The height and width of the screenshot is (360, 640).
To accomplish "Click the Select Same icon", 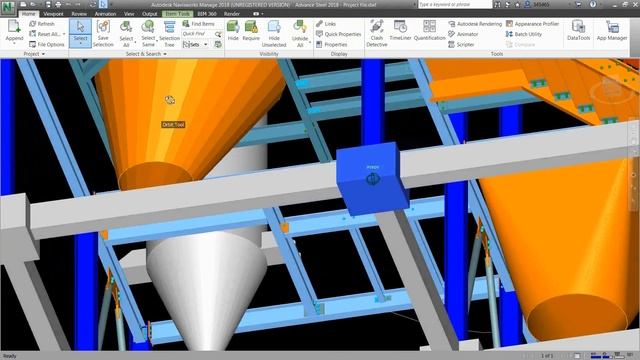I will tap(148, 27).
